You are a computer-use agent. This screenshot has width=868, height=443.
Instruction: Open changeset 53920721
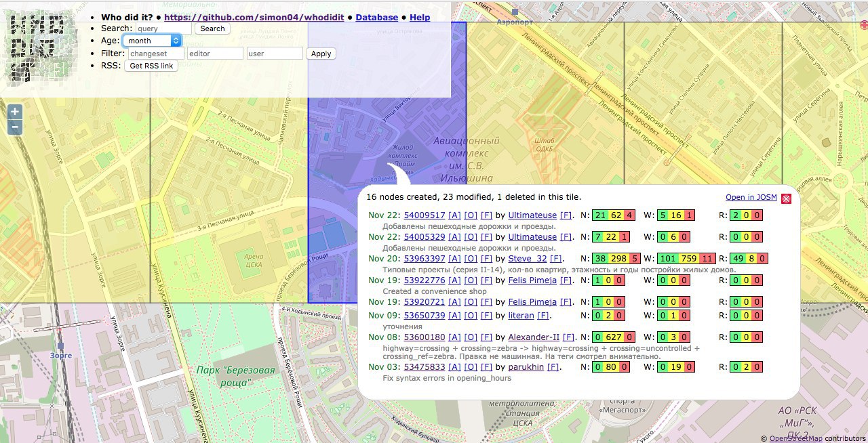click(425, 301)
